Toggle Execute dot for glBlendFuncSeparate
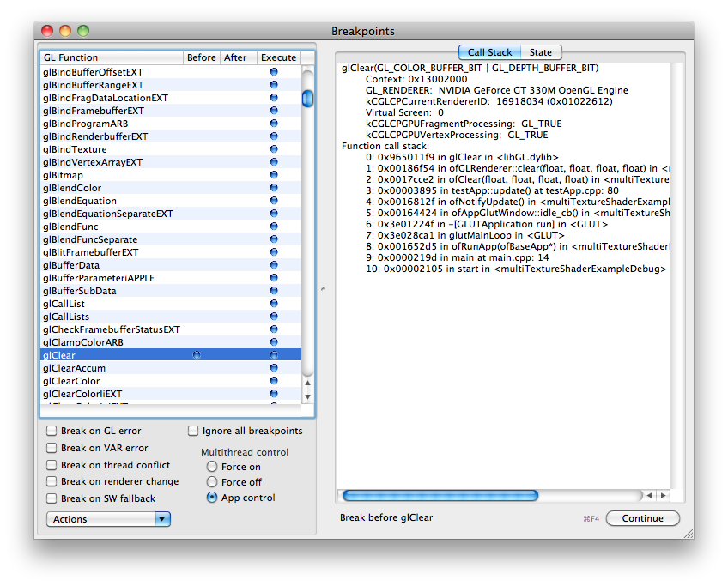This screenshot has height=586, width=728. point(274,239)
